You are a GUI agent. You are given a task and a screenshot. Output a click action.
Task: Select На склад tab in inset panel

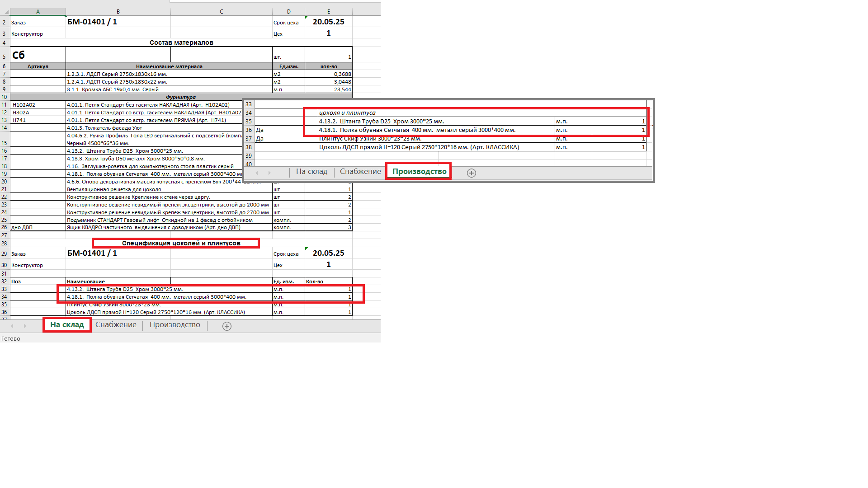[311, 172]
